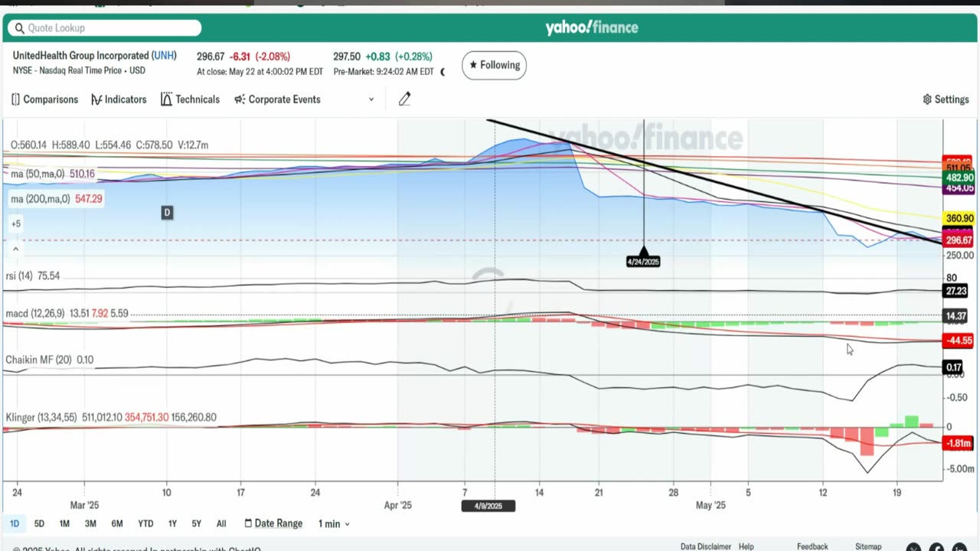This screenshot has width=980, height=551.
Task: Open the Sitemap link
Action: (868, 546)
